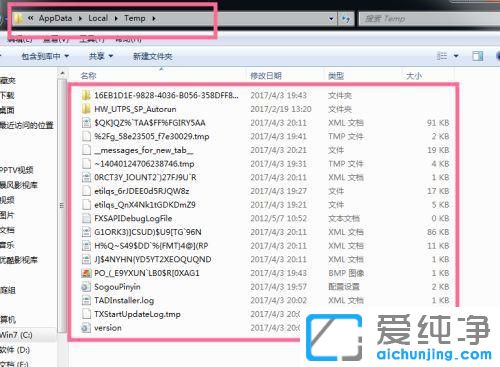The image size is (500, 367).
Task: Click the navigation pane scrollbar
Action: point(62,206)
